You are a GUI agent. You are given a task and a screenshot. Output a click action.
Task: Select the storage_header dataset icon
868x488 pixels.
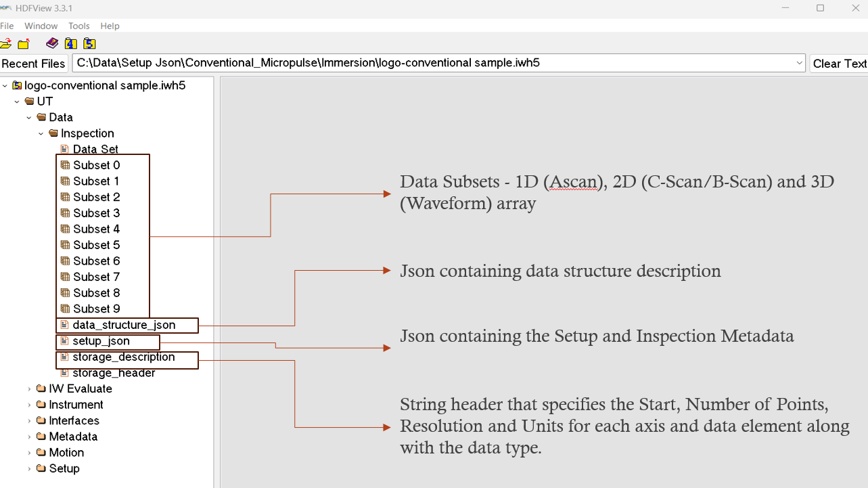tap(65, 373)
